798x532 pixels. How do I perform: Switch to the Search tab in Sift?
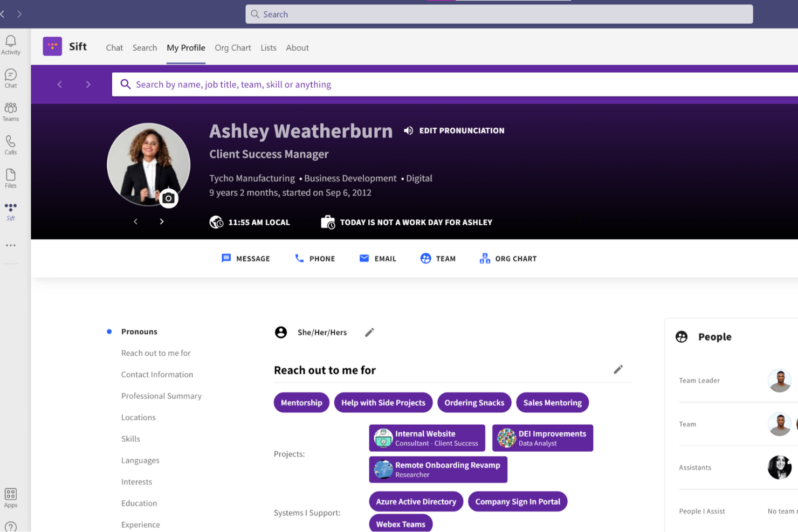click(145, 47)
